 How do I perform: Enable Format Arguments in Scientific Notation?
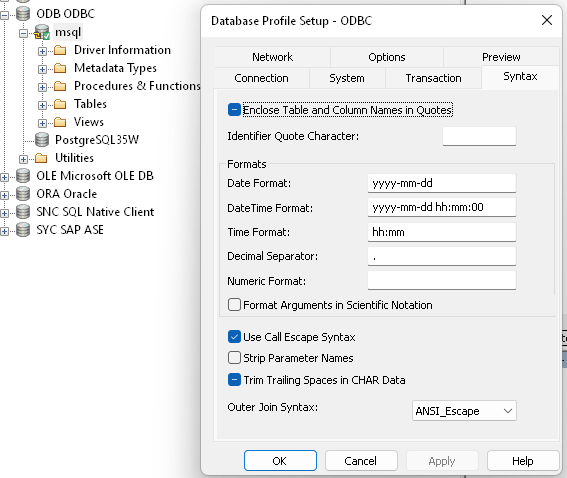tap(234, 304)
